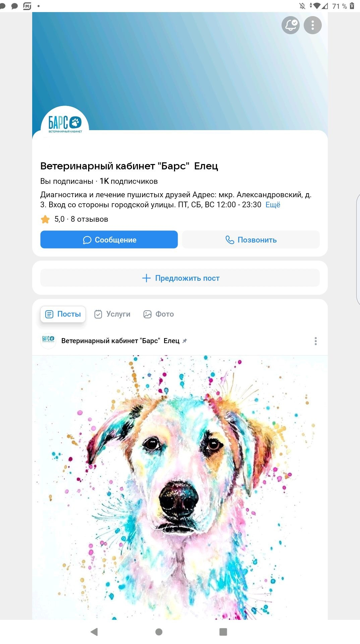Screen dimensions: 360x644
Task: Tap the small post author avatar
Action: 48,341
